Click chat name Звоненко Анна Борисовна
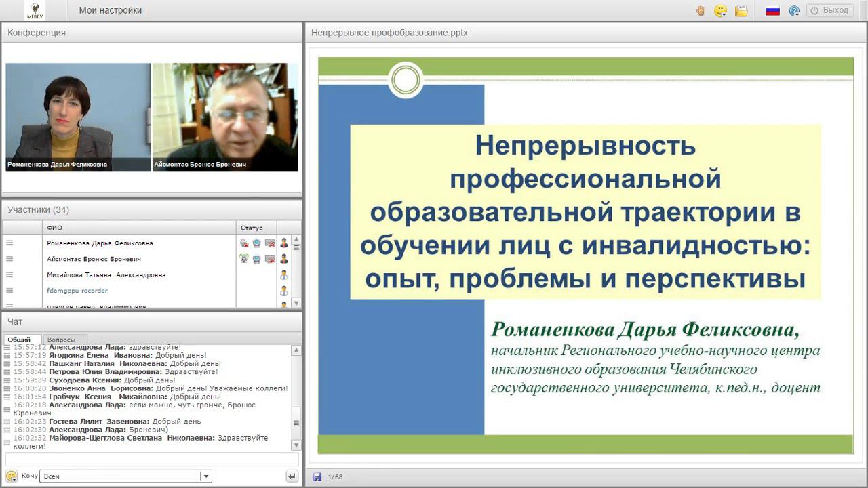Screen dimensions: 868x488 point(101,388)
